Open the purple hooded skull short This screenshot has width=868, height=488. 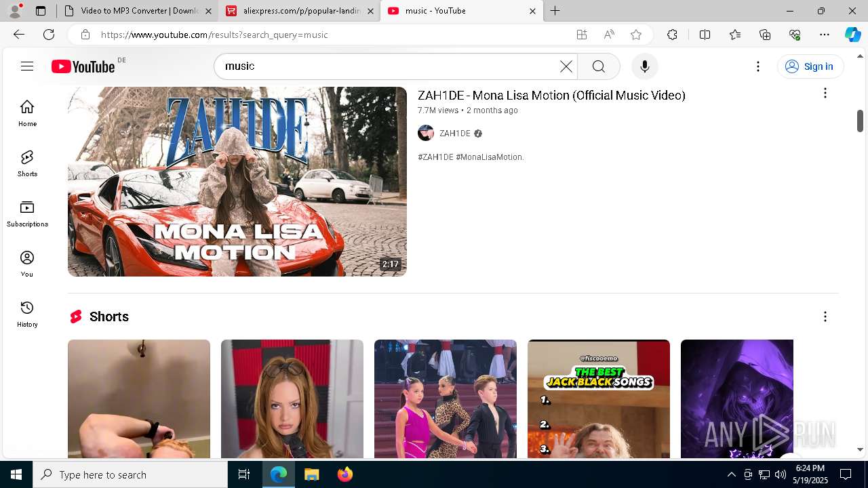click(x=737, y=399)
